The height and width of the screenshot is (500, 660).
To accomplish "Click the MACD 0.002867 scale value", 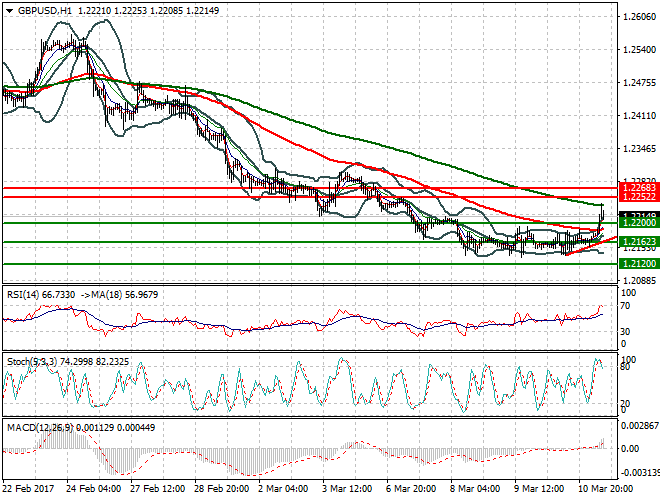I will 640,426.
